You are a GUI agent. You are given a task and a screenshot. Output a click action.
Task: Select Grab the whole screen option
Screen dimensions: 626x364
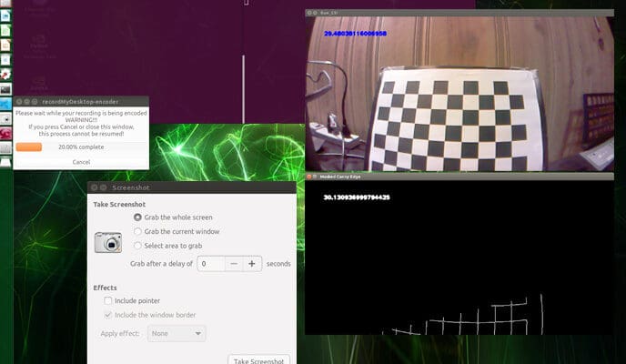[x=137, y=217]
